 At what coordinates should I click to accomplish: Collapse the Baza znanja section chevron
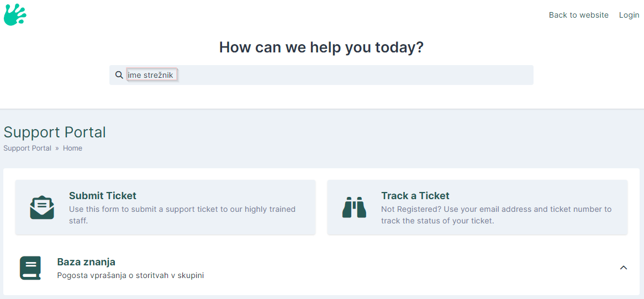pyautogui.click(x=624, y=268)
